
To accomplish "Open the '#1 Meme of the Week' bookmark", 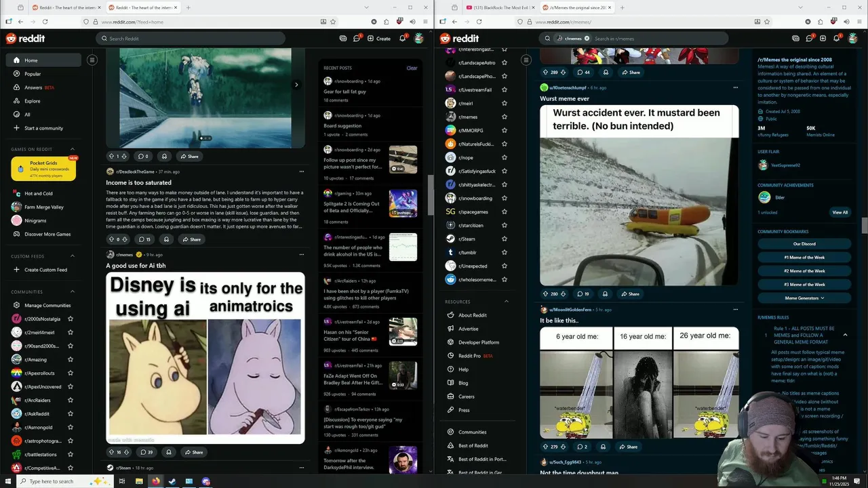I will (x=804, y=258).
